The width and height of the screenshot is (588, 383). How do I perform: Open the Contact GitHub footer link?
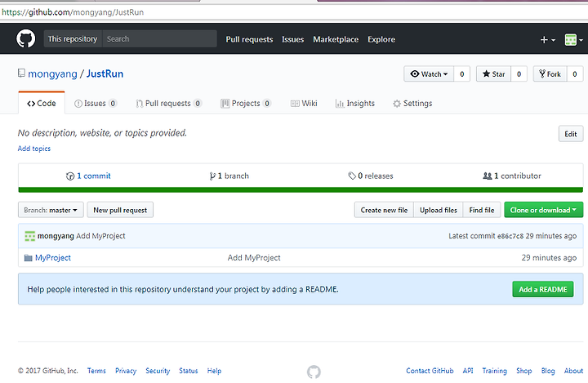(x=430, y=371)
